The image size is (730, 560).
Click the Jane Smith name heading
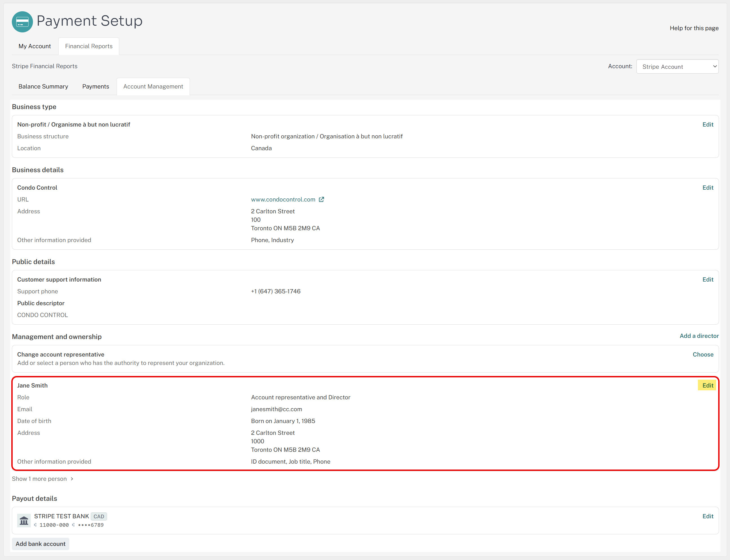click(32, 385)
